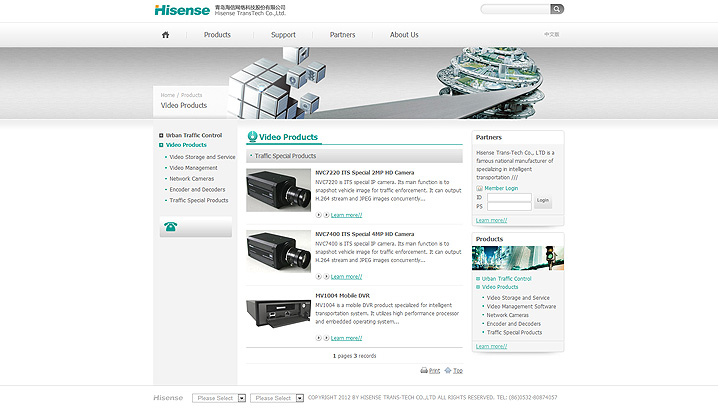
Task: Click Learn more for MV1004 Mobile DVR
Action: point(346,338)
